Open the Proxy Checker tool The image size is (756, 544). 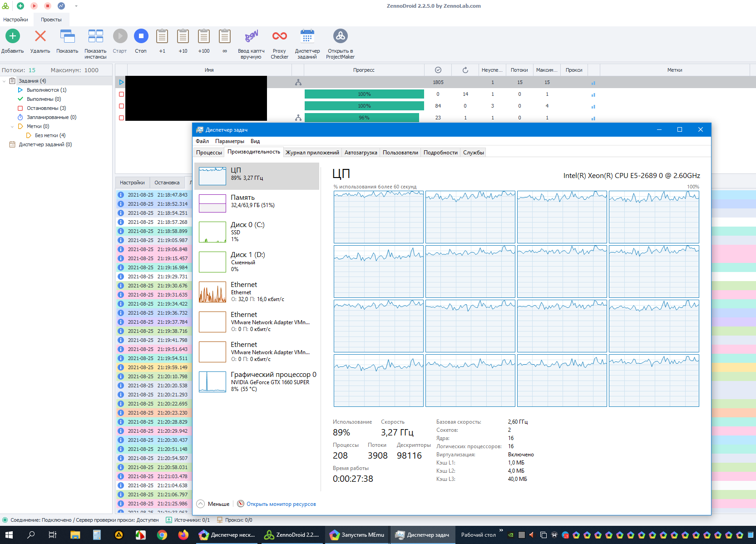[x=280, y=36]
